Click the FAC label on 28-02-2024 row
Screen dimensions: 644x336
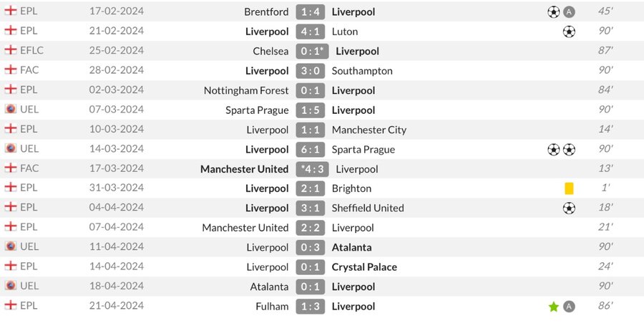click(x=29, y=70)
